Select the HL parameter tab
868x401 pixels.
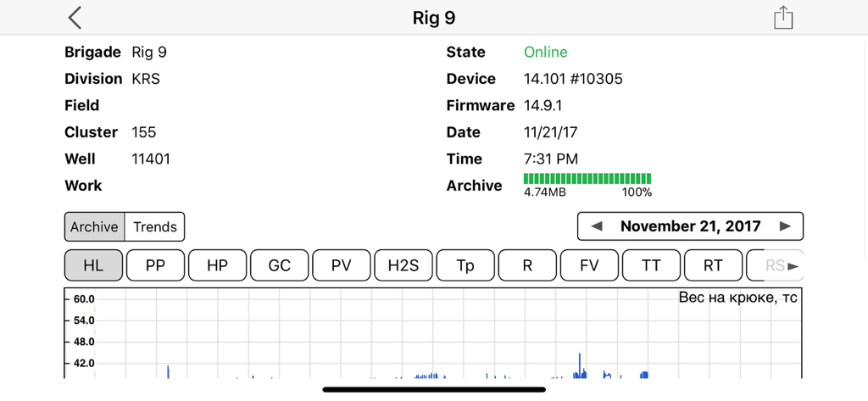[93, 265]
